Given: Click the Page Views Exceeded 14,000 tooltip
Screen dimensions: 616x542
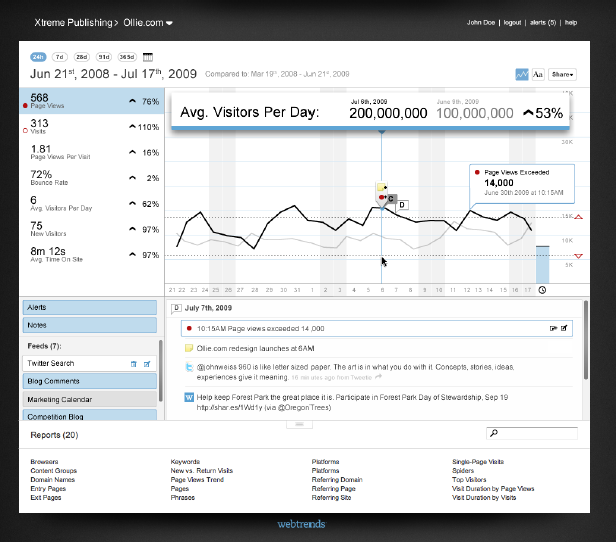Looking at the screenshot, I should pos(522,184).
